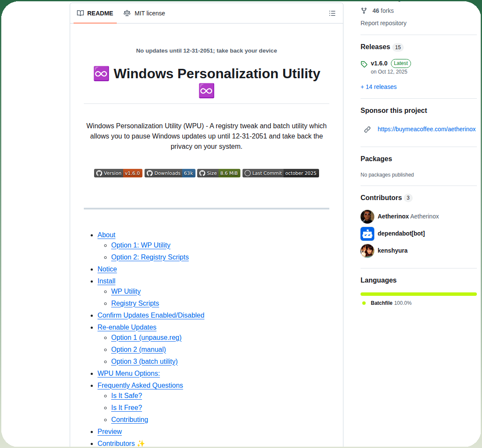Click the Windows Personalization Utility heading
The height and width of the screenshot is (448, 482).
(x=217, y=74)
